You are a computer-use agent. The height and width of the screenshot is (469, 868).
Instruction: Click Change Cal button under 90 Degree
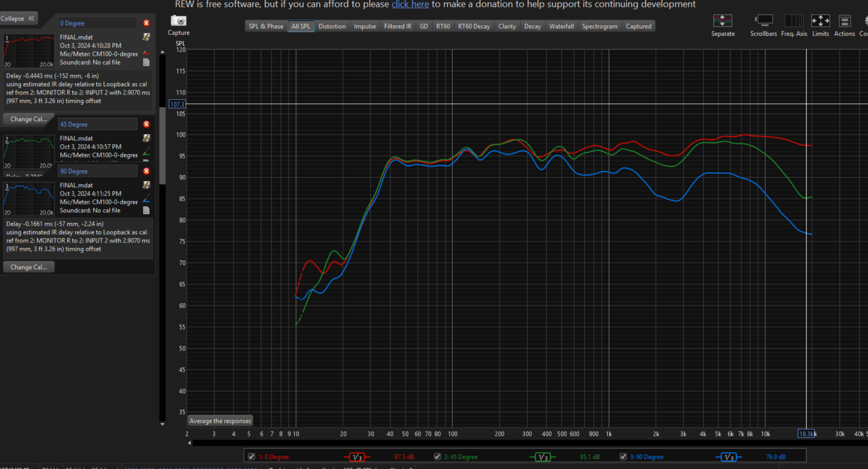pos(28,267)
